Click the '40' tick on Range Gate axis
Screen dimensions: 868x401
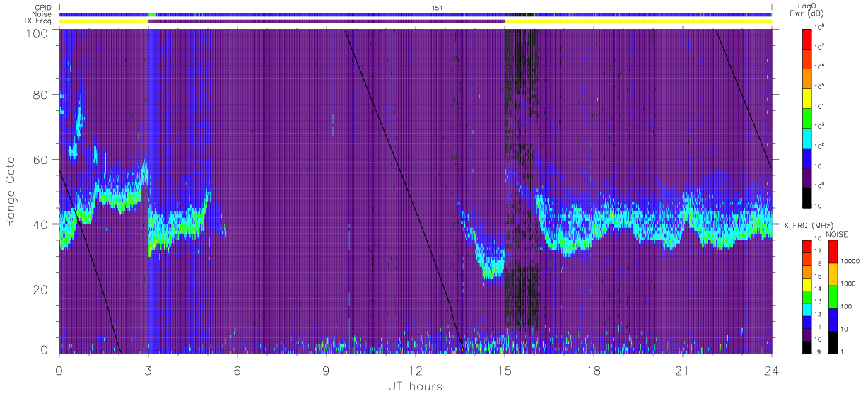41,224
